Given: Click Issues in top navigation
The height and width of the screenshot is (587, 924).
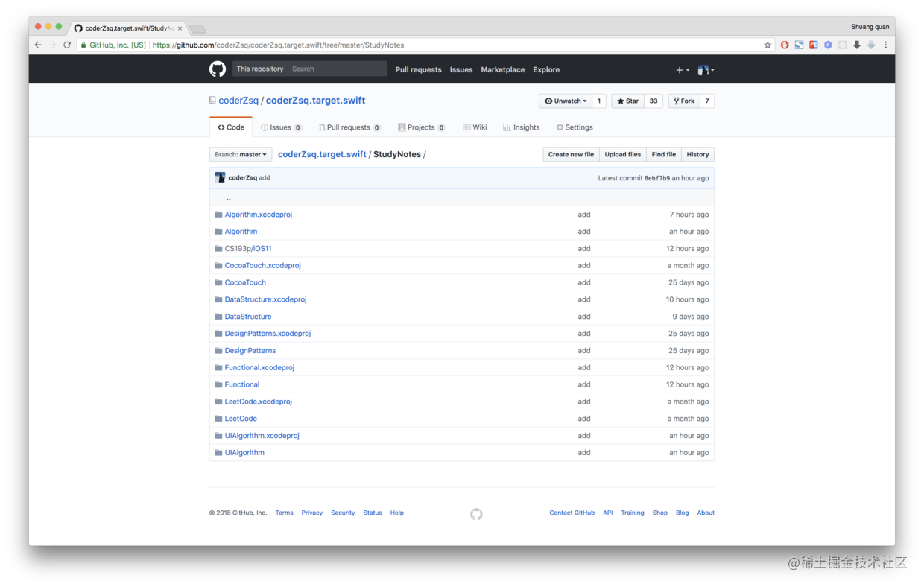Looking at the screenshot, I should pyautogui.click(x=461, y=70).
